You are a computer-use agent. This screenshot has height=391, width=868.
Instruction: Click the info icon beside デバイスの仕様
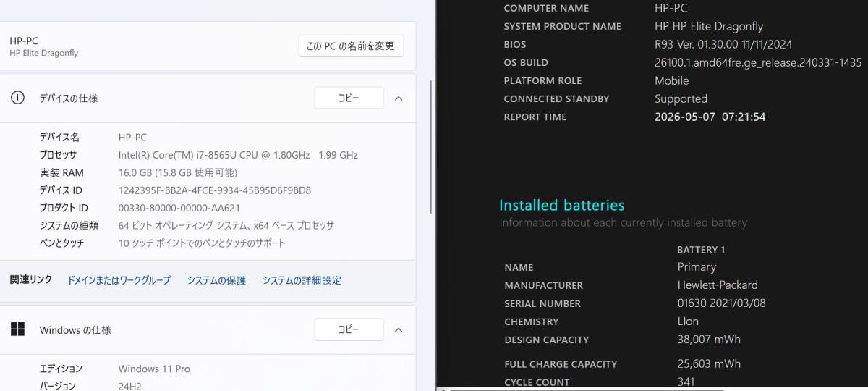(x=17, y=98)
